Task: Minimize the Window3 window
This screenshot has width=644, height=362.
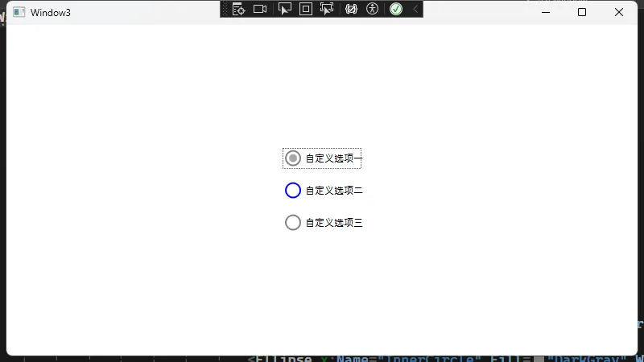Action: [x=546, y=12]
